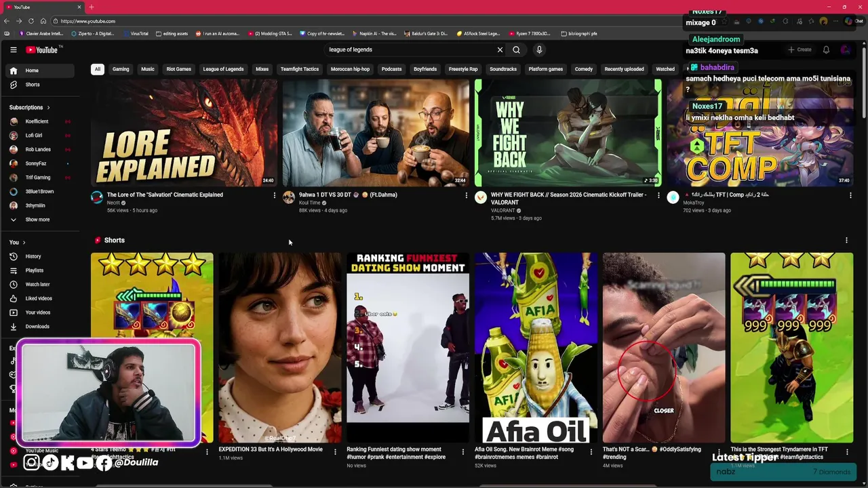Image resolution: width=868 pixels, height=488 pixels.
Task: Open options menu for TFT Comp video
Action: point(850,195)
